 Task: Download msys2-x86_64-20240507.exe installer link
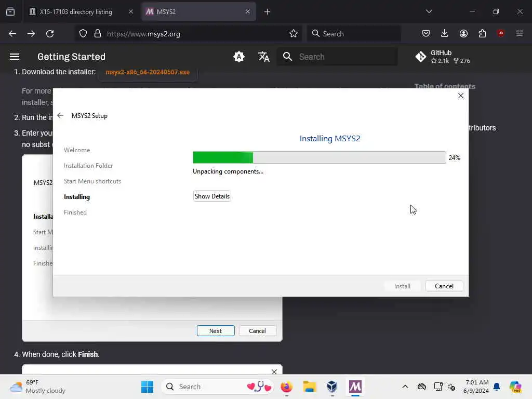click(x=148, y=72)
